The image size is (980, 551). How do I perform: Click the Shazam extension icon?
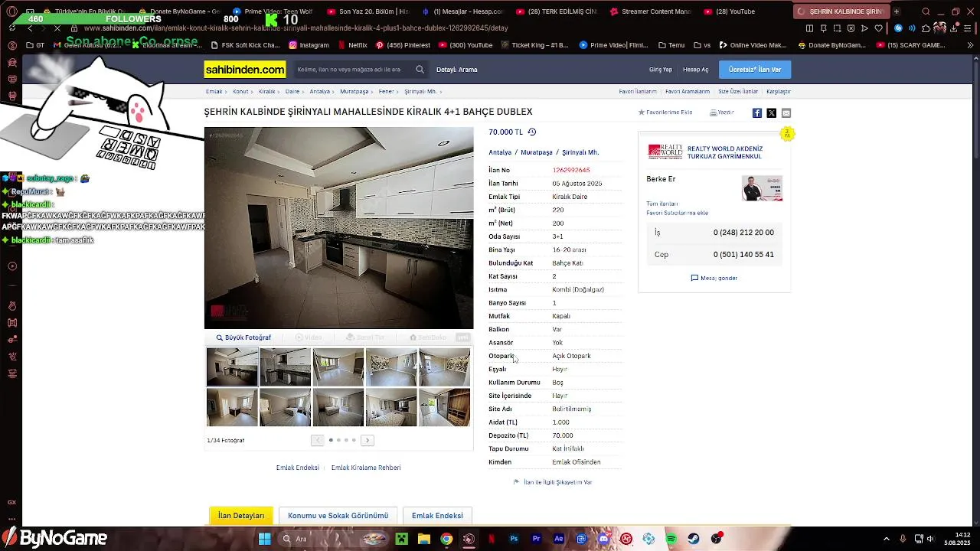point(899,28)
